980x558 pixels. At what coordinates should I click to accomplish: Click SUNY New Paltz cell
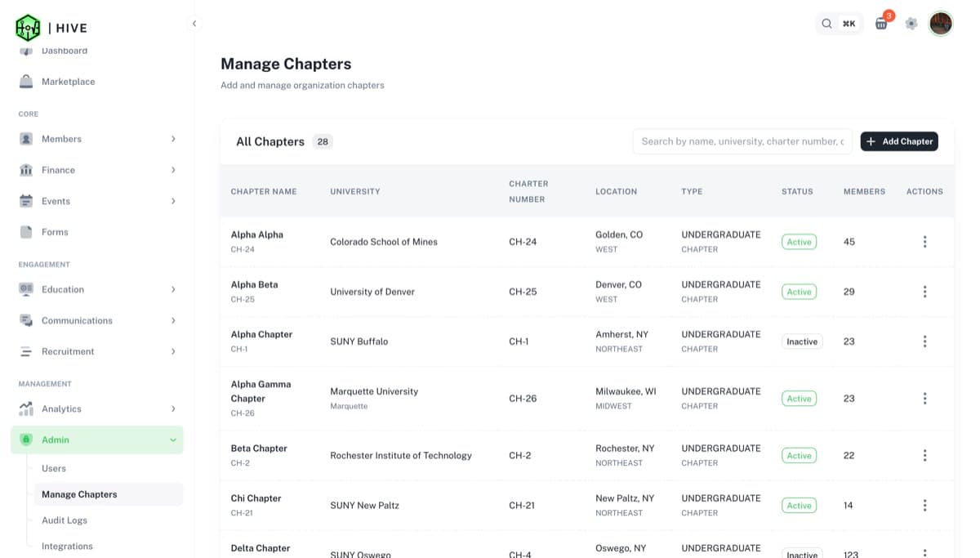click(364, 506)
